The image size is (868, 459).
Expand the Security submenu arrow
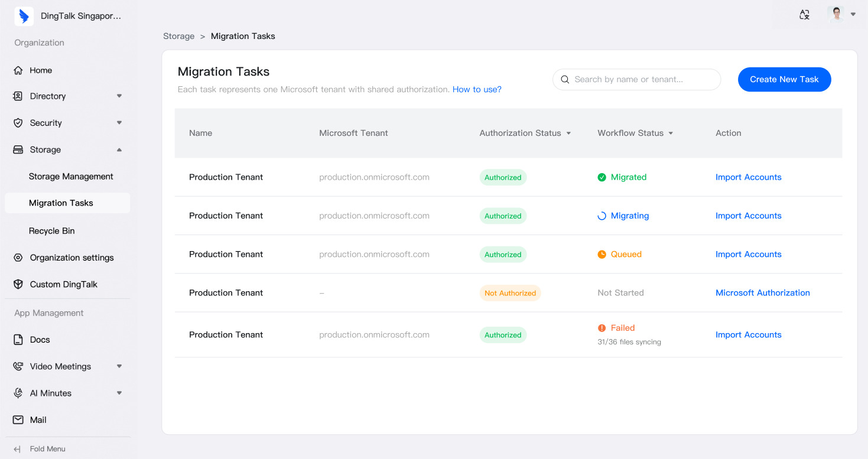point(119,123)
